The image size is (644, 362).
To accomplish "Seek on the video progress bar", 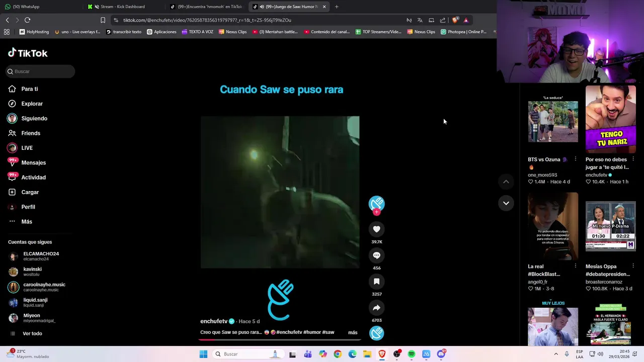I will click(280, 339).
